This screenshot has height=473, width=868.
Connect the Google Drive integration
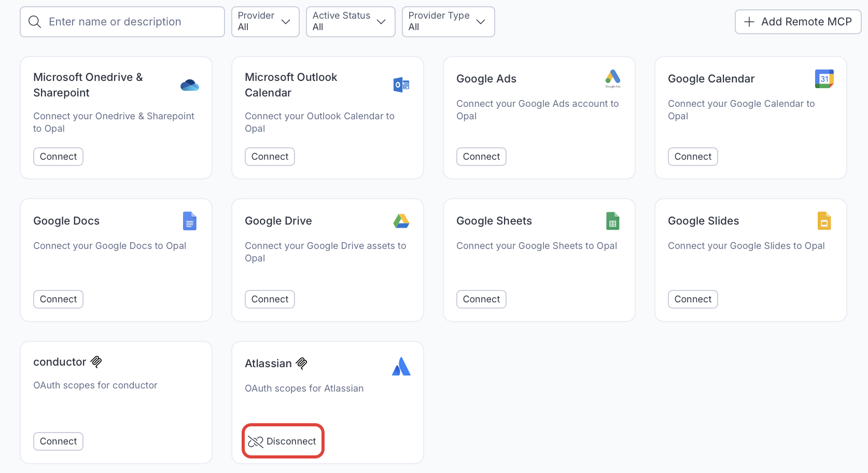[270, 299]
